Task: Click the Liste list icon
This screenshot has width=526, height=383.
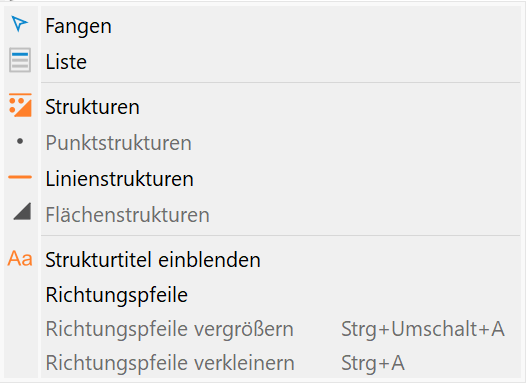Action: [20, 60]
